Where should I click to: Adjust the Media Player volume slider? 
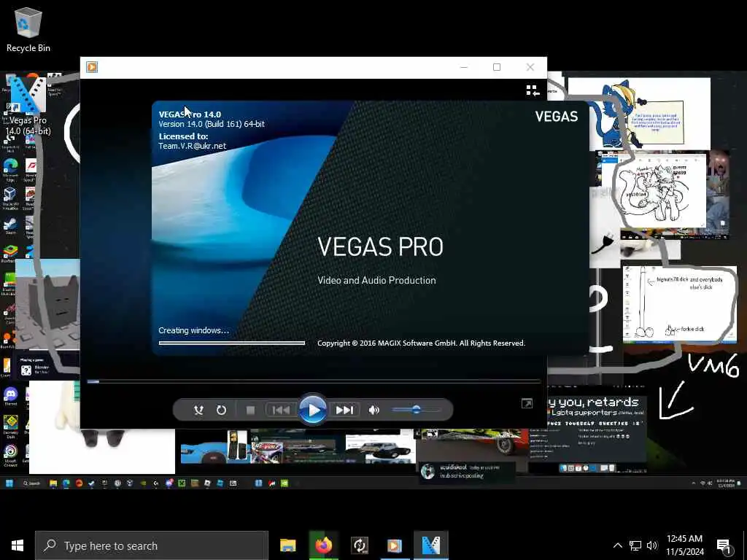[416, 410]
